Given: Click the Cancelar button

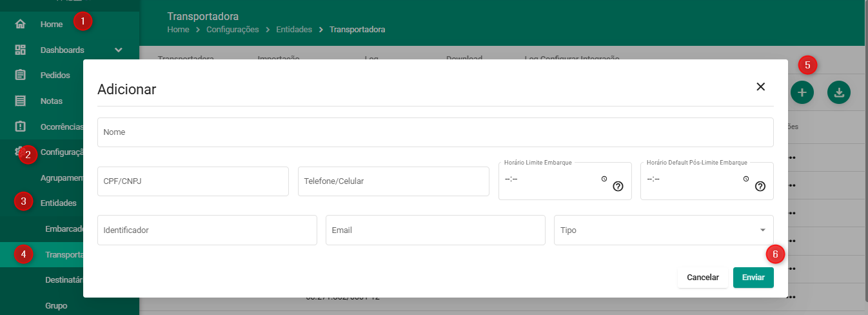Looking at the screenshot, I should 702,278.
